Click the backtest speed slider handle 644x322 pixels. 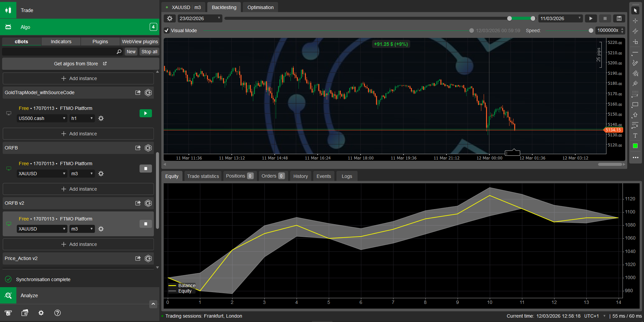[591, 30]
